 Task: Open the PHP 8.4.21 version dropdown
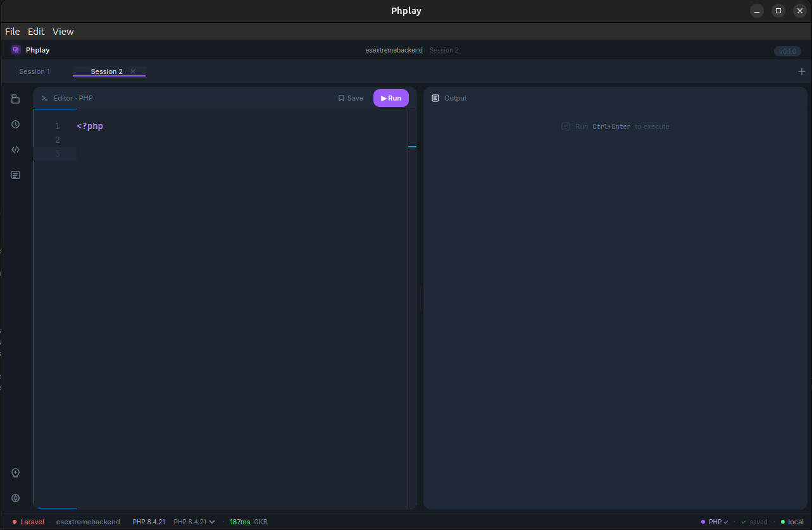194,522
